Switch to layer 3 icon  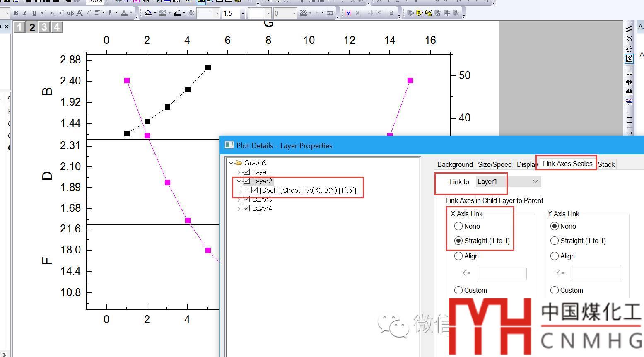(x=44, y=27)
